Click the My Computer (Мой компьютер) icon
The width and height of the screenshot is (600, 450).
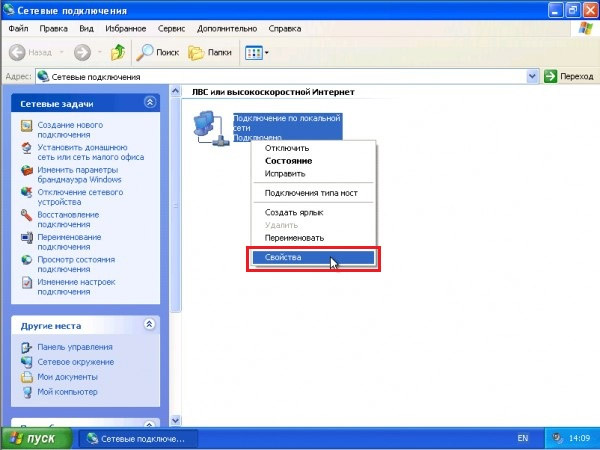(x=27, y=392)
